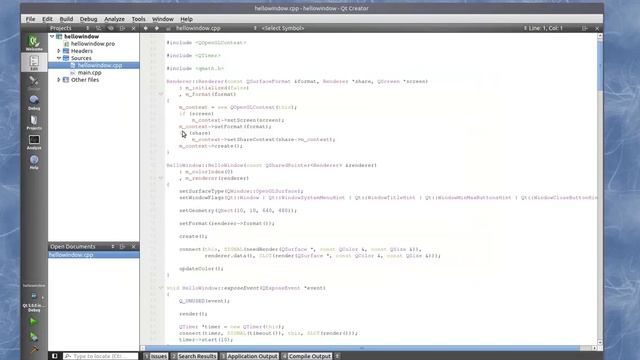The width and height of the screenshot is (640, 360).
Task: Close the hellowindow.cpp editor document
Action: point(597,28)
